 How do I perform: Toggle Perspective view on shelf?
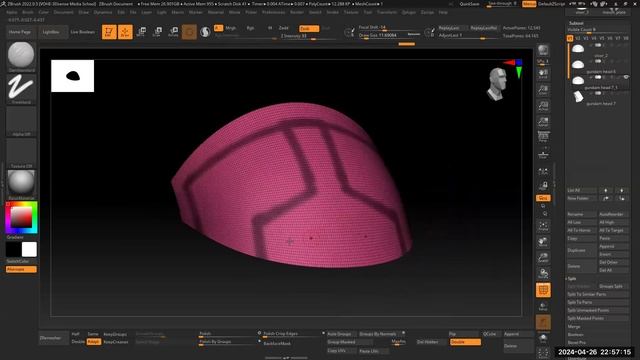(543, 138)
